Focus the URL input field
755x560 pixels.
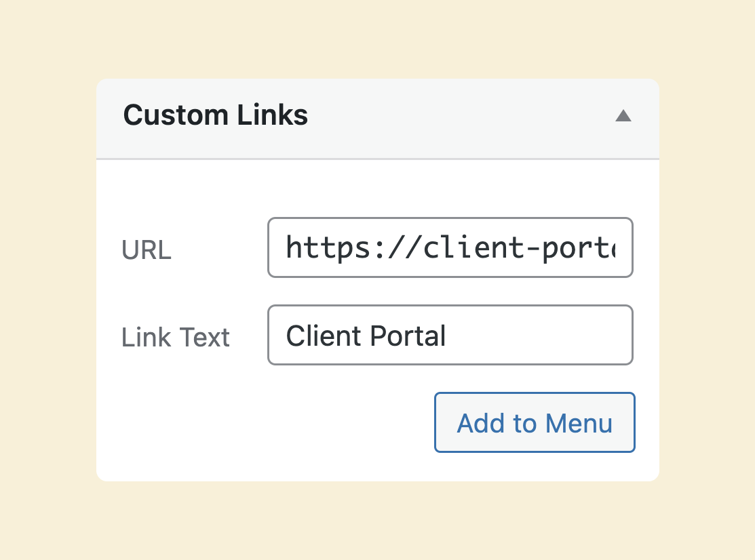[x=450, y=247]
